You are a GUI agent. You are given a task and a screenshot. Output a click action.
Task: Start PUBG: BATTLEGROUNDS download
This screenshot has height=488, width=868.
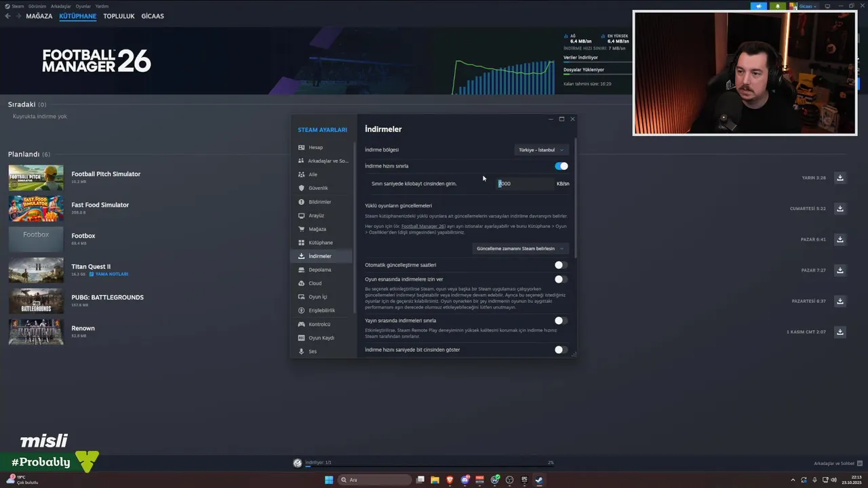[840, 301]
